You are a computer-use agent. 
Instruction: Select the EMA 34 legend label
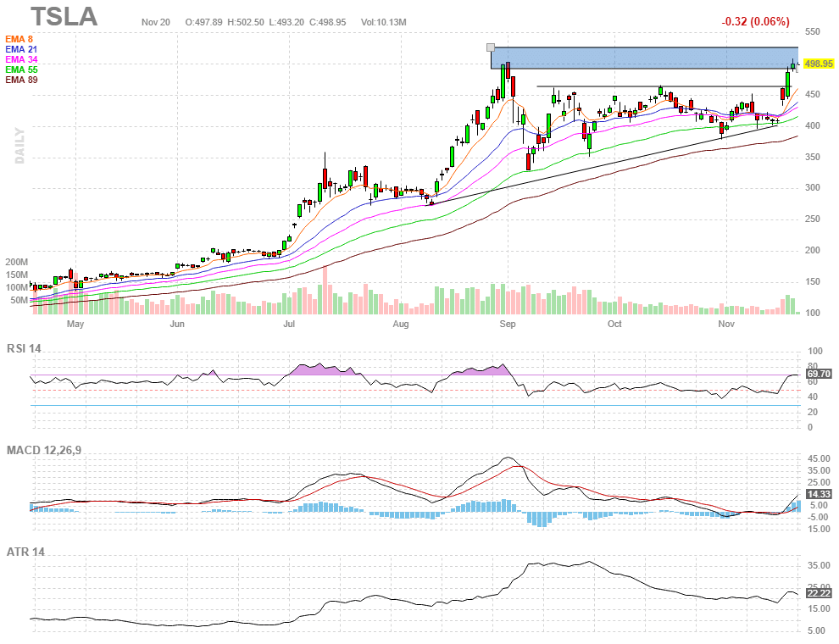[x=21, y=59]
